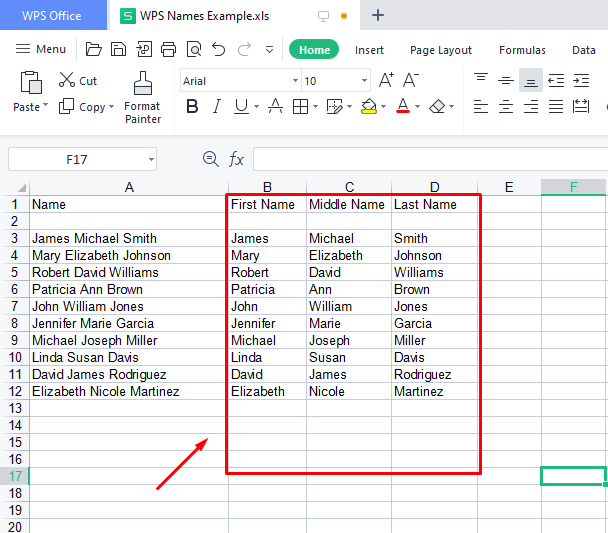Increase font size with A+
608x533 pixels.
386,80
